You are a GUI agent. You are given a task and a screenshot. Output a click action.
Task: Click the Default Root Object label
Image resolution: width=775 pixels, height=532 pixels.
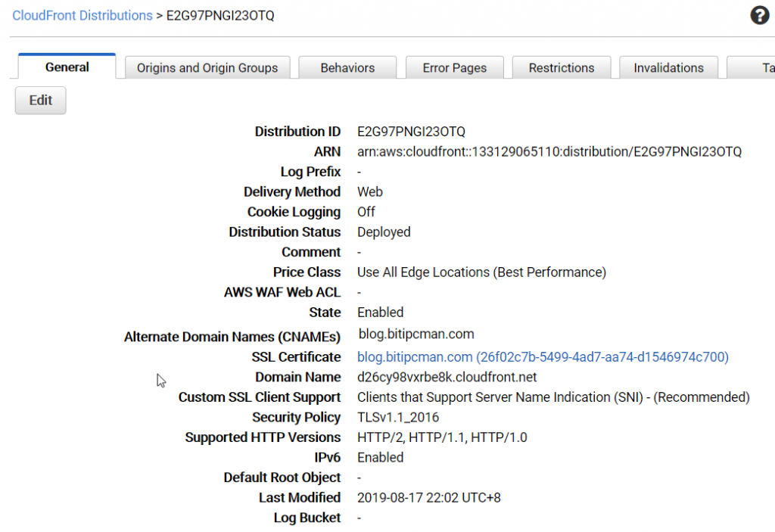coord(282,478)
